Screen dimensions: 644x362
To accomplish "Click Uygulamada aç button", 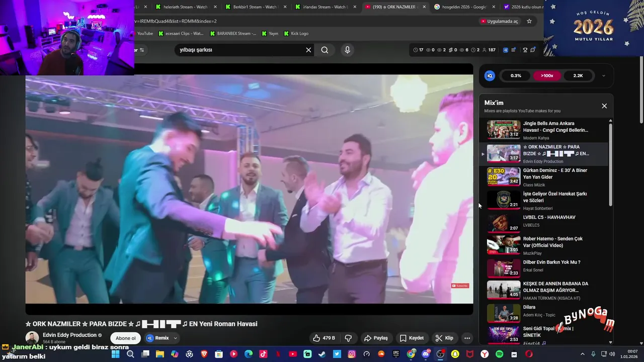I will click(499, 21).
